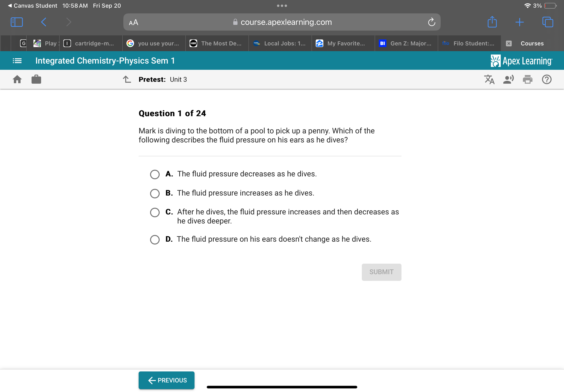Click the print icon
The height and width of the screenshot is (392, 564).
[528, 79]
